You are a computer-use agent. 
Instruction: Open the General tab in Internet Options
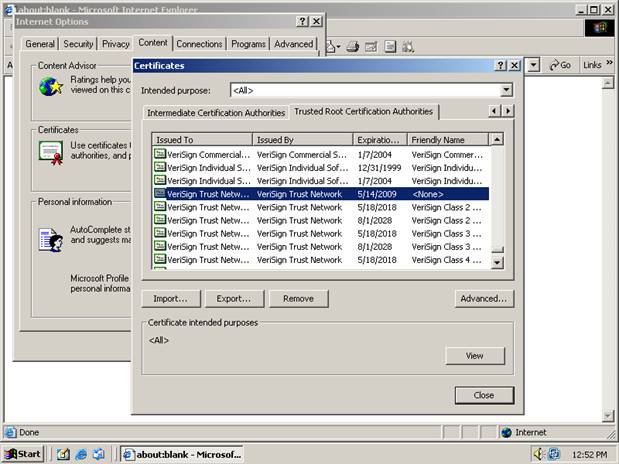tap(40, 44)
